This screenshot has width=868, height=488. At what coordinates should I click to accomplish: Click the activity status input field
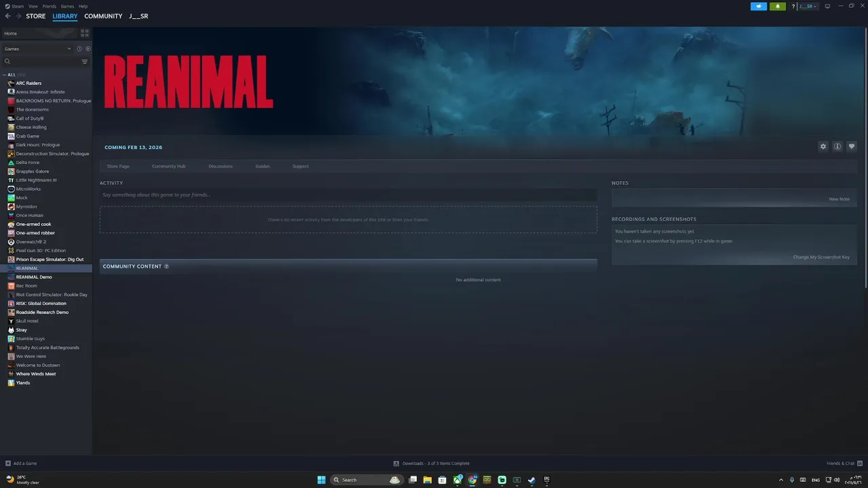coord(349,195)
